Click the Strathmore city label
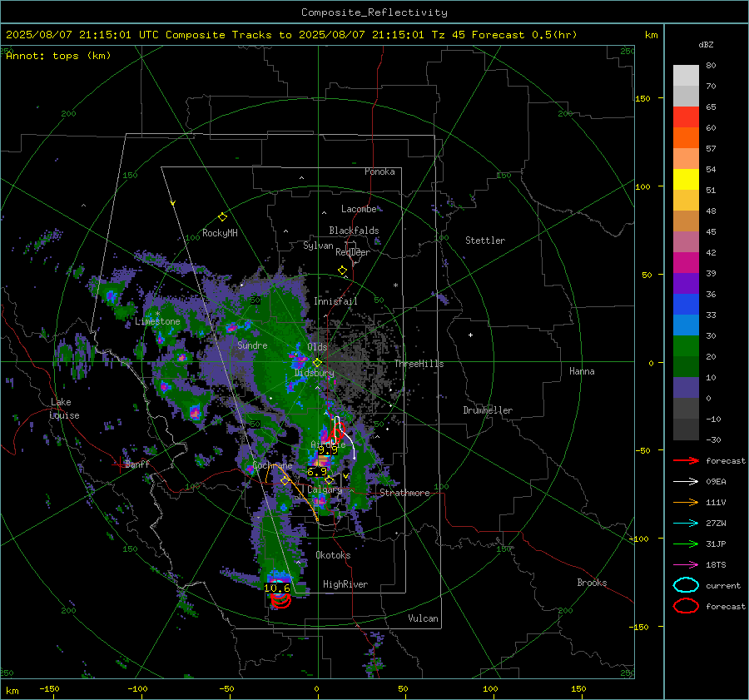 tap(404, 493)
